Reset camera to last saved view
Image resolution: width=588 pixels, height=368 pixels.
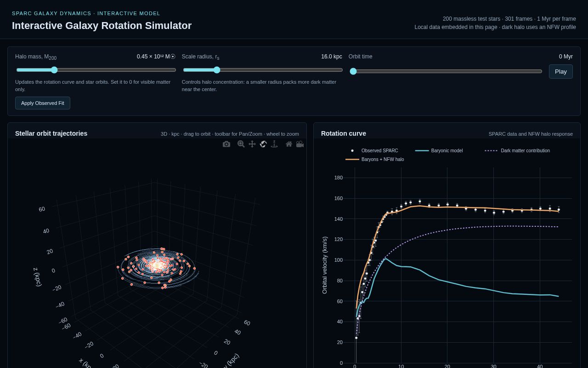pos(300,144)
